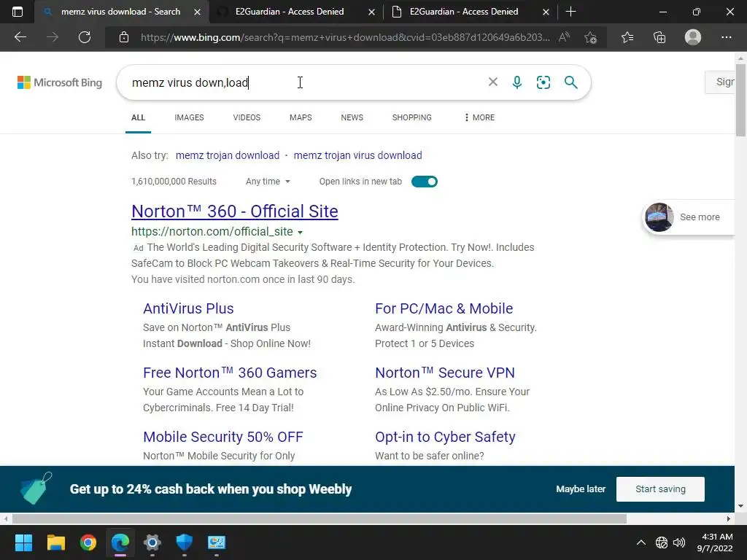This screenshot has width=747, height=560.
Task: Click the horizontal page scrollbar
Action: [x=320, y=518]
